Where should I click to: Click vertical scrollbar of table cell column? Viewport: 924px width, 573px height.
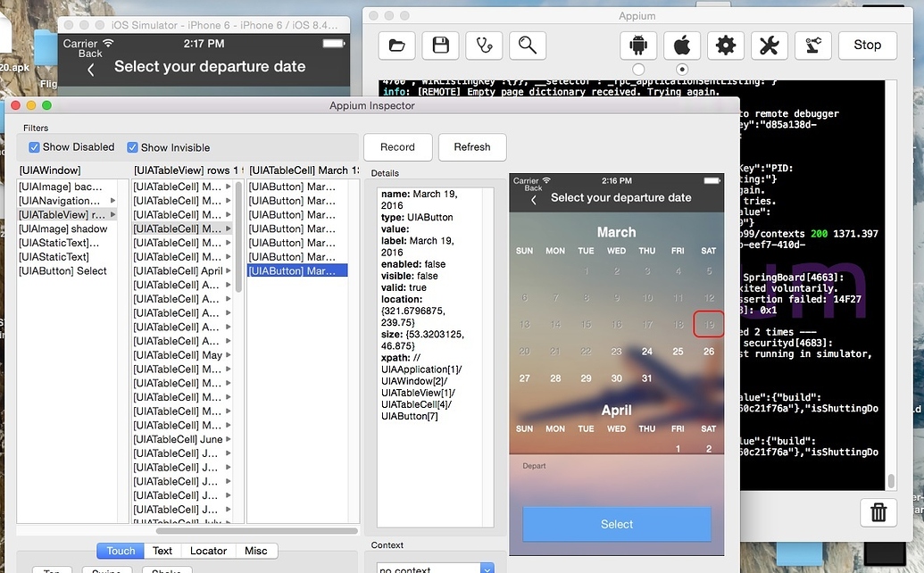point(238,237)
